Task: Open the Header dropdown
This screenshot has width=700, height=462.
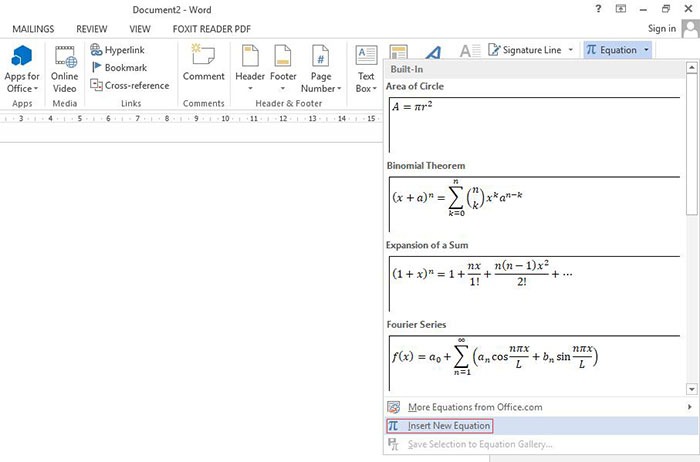Action: [249, 66]
